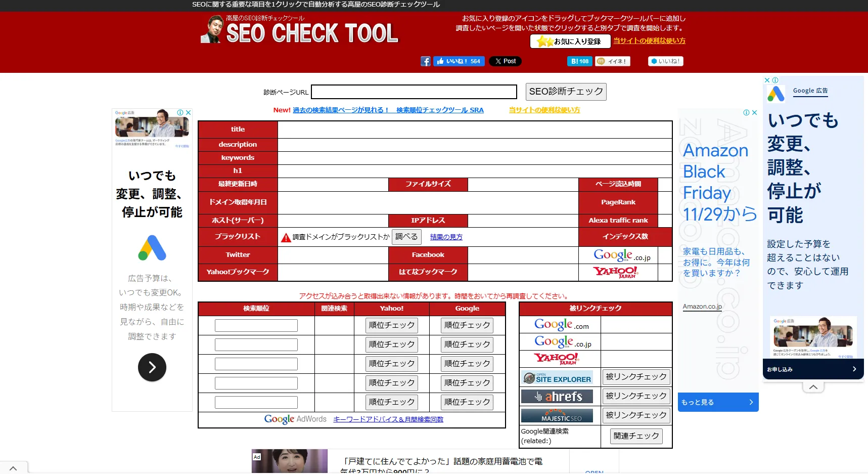Share the page via X Post button
Image resolution: width=868 pixels, height=474 pixels.
point(505,61)
